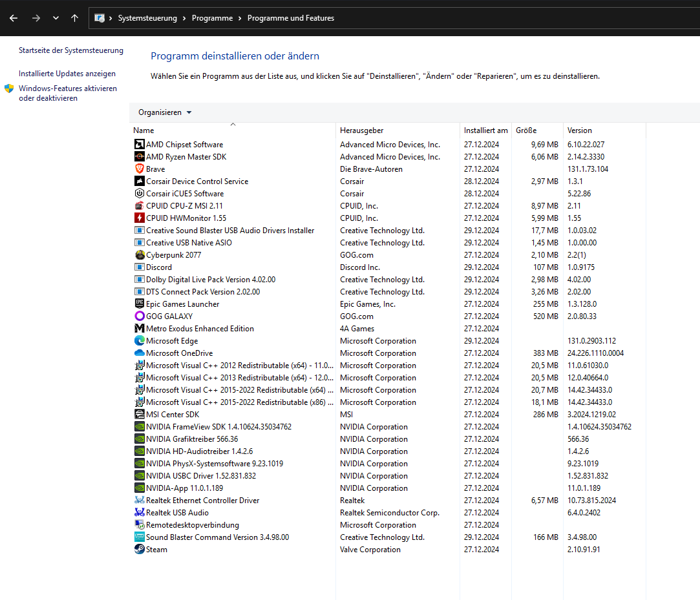Click the Metro Exodus Enhanced Edition icon
The height and width of the screenshot is (600, 700).
click(139, 328)
